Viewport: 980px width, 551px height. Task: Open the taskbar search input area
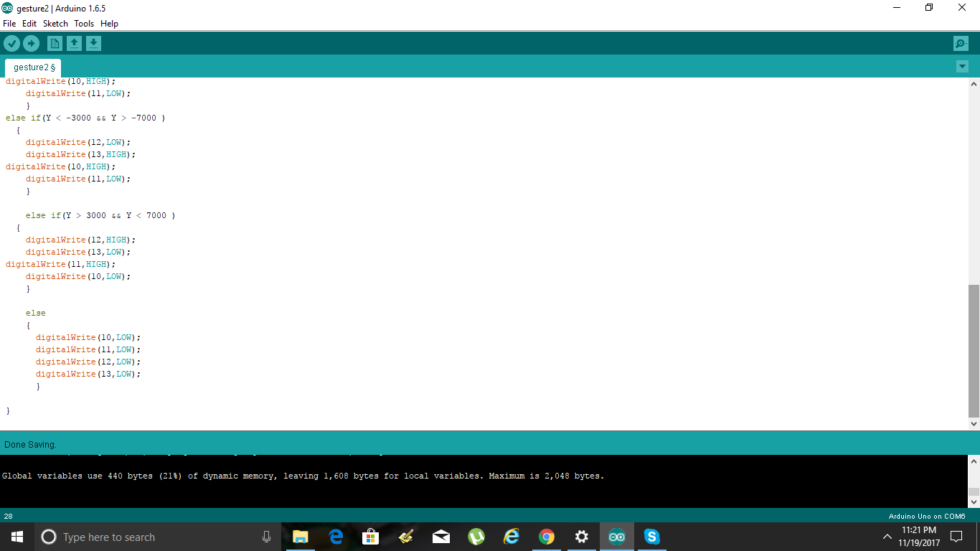click(x=143, y=536)
